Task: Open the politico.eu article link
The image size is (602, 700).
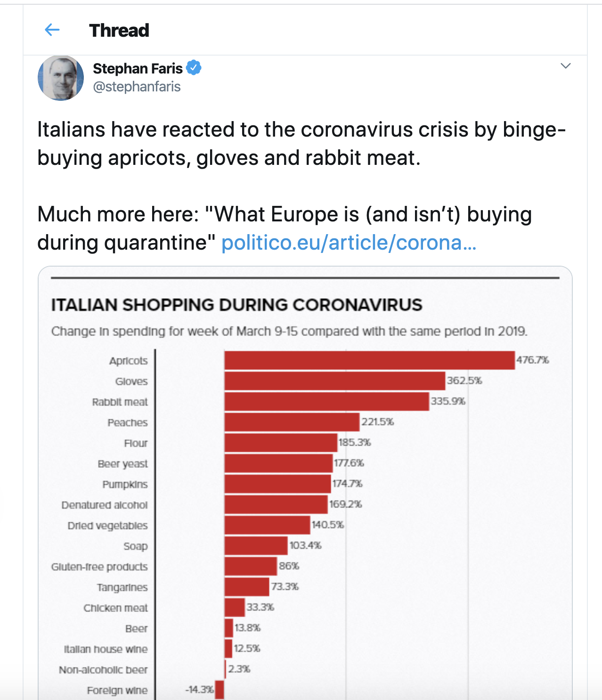Action: [349, 243]
